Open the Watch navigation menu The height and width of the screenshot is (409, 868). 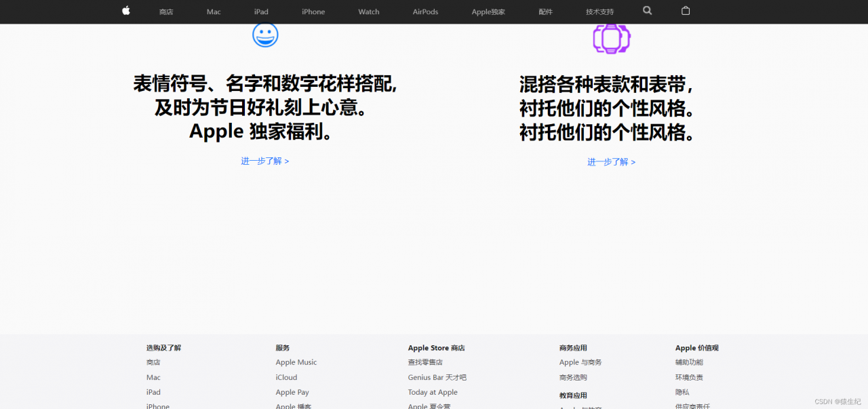pos(368,12)
